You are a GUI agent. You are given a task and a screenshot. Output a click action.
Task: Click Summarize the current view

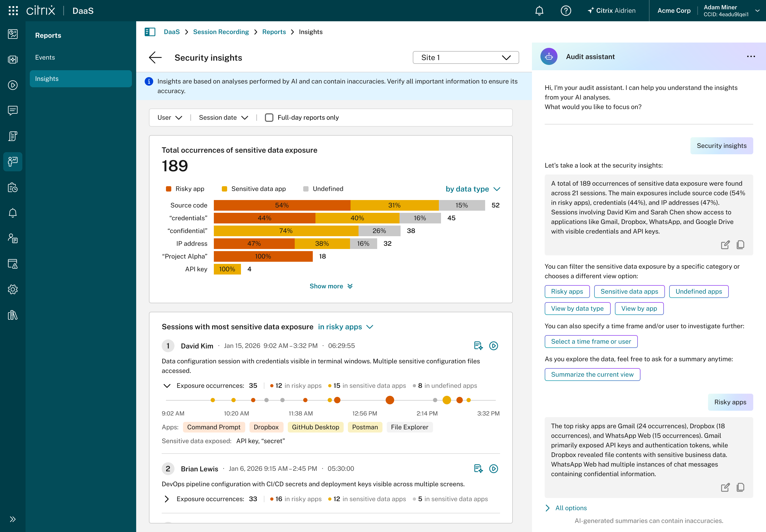592,374
